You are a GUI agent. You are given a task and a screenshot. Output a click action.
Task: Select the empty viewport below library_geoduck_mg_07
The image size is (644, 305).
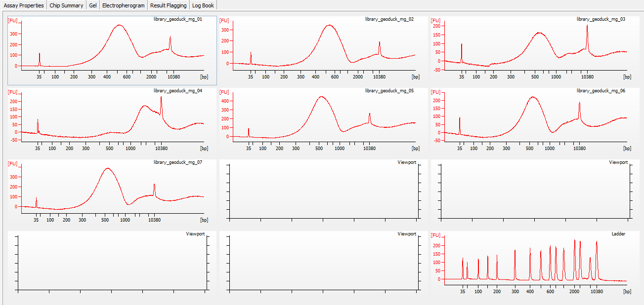[112, 262]
